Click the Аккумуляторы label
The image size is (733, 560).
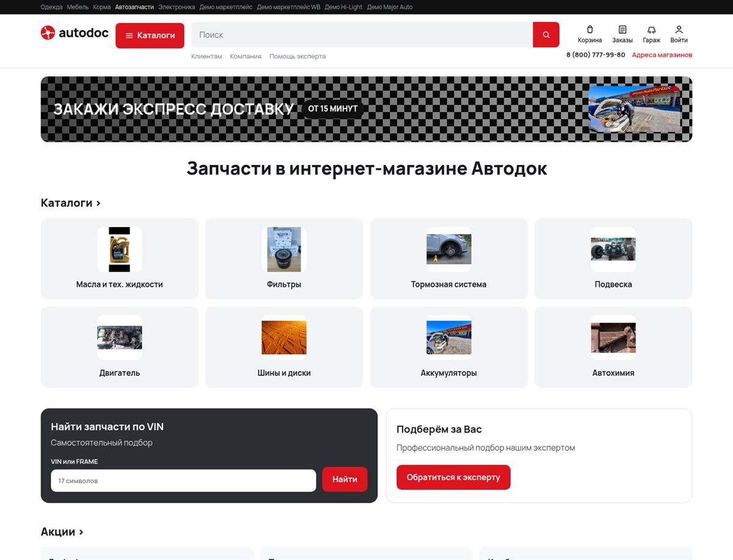click(449, 373)
